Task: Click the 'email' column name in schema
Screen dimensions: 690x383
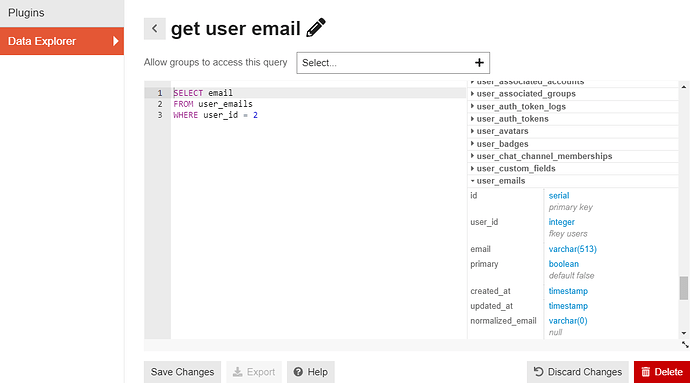Action: (480, 249)
